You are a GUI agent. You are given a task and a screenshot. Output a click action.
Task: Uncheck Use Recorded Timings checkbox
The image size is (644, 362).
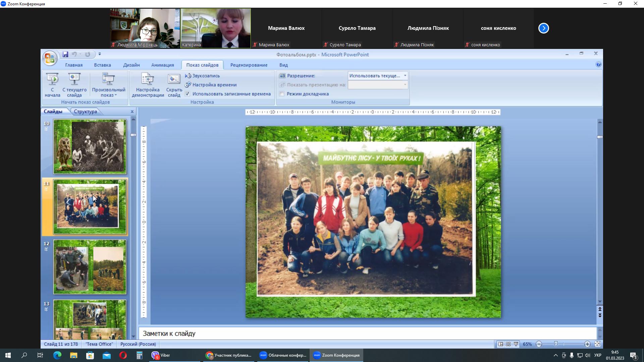pyautogui.click(x=187, y=94)
